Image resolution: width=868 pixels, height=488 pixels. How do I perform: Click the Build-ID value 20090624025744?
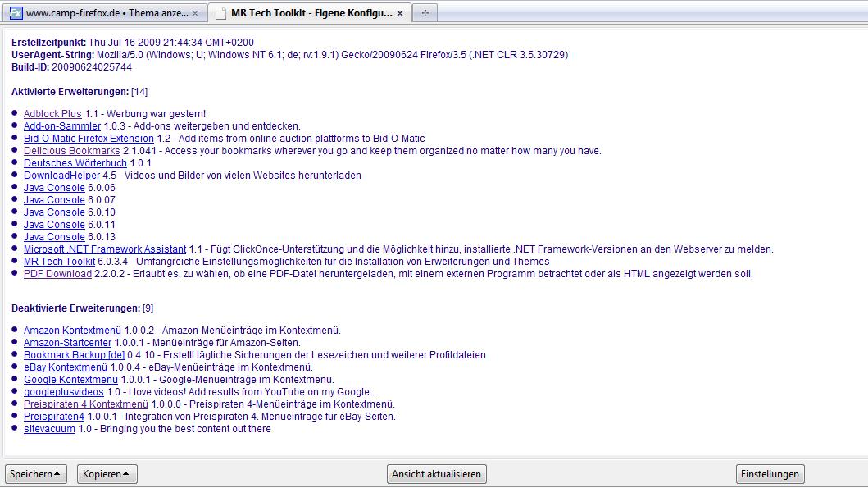pyautogui.click(x=92, y=67)
